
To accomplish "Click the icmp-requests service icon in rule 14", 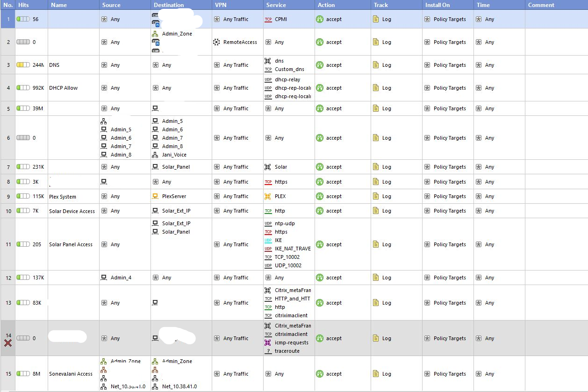I will tap(268, 342).
